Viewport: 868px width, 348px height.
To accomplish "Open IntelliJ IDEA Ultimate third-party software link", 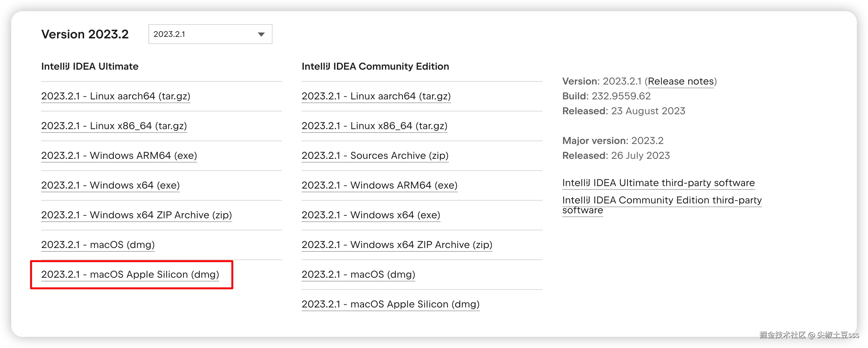I will point(658,183).
